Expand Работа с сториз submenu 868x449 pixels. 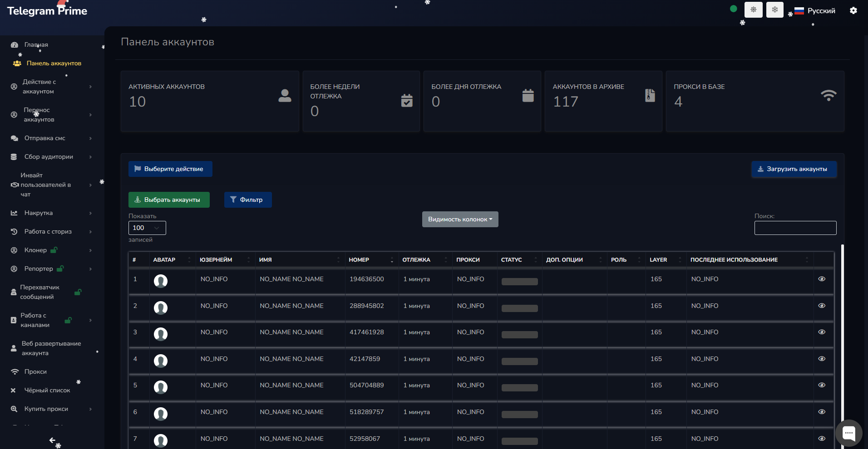tap(51, 231)
